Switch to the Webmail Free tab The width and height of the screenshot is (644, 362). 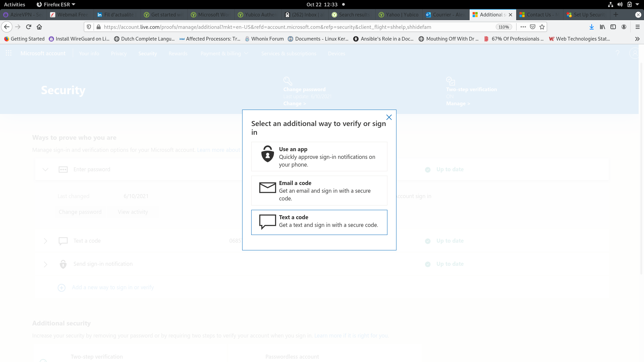(70, 14)
